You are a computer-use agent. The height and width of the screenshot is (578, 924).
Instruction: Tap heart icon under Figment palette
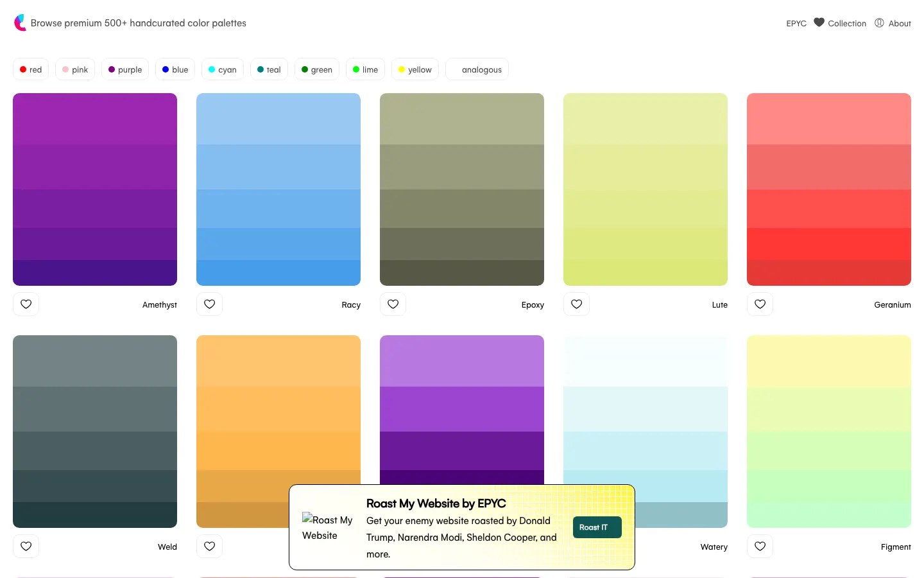pyautogui.click(x=760, y=547)
